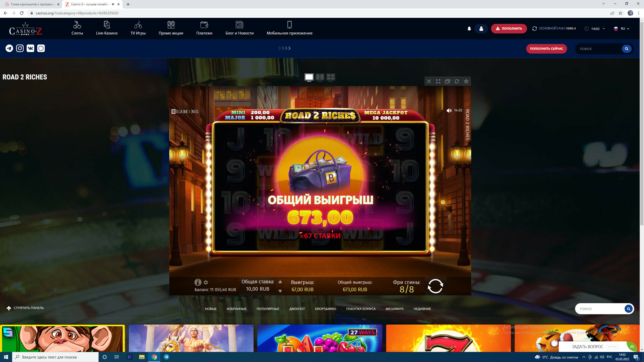Switch to single-game view layout
The image size is (644, 362).
tap(309, 77)
